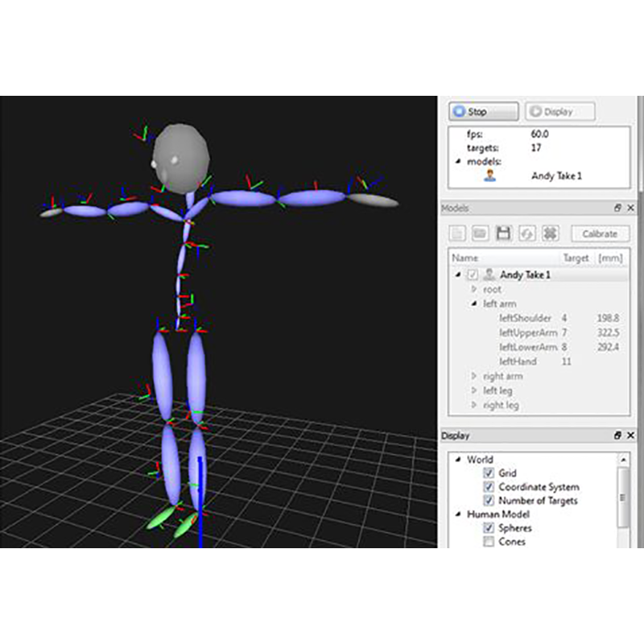Enable the Cones checkbox
This screenshot has width=644, height=644.
tap(489, 541)
